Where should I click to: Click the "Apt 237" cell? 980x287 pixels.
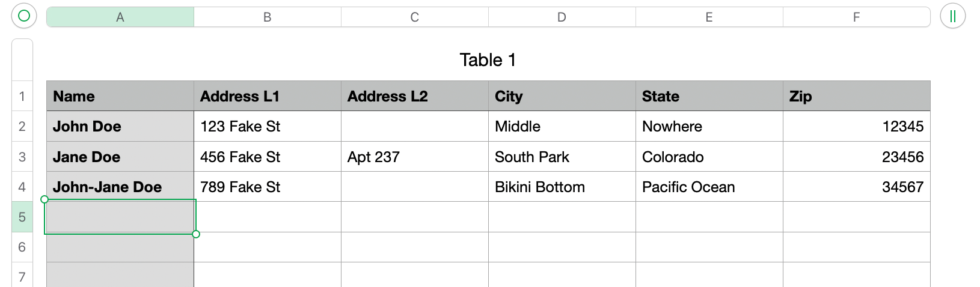pyautogui.click(x=415, y=157)
